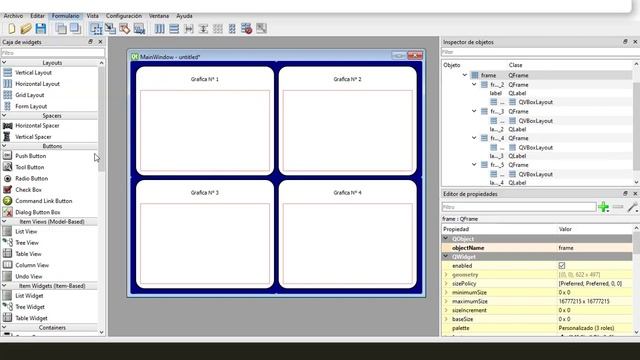Select the Grafica N° 4 label
Screen dimensions: 640x360
[x=347, y=193]
